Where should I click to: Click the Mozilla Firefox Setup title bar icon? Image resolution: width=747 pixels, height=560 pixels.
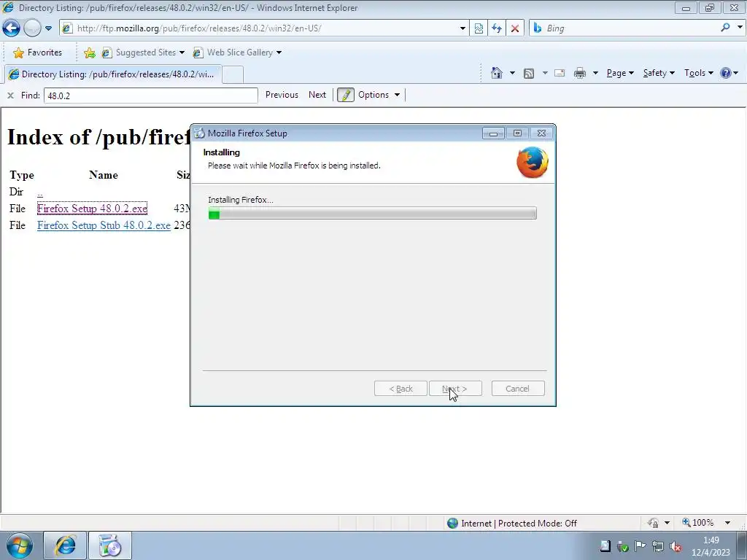(x=200, y=133)
